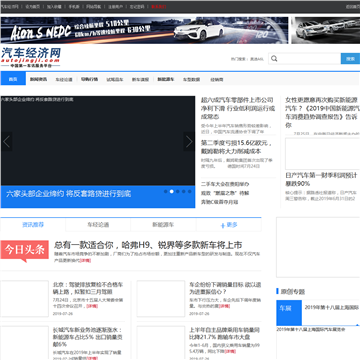Click thumbnail beside 车企纷纷下调销量目标 article
This screenshot has height=360, width=360.
pos(161,299)
